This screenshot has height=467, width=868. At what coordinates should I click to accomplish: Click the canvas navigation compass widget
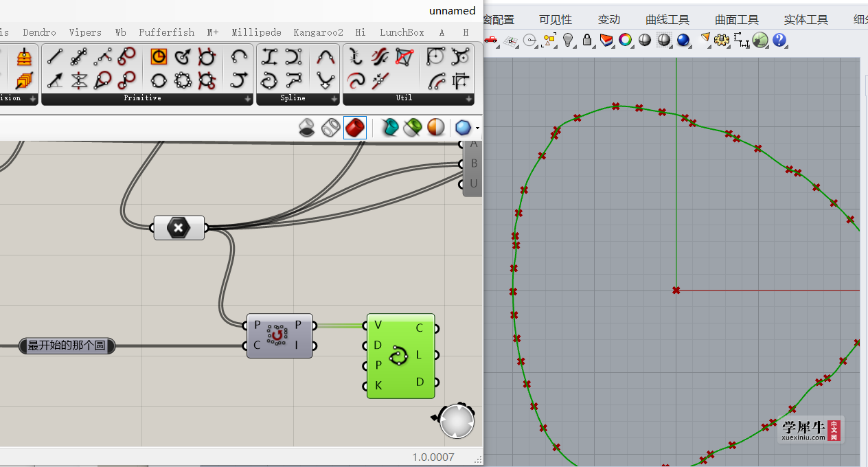point(456,420)
